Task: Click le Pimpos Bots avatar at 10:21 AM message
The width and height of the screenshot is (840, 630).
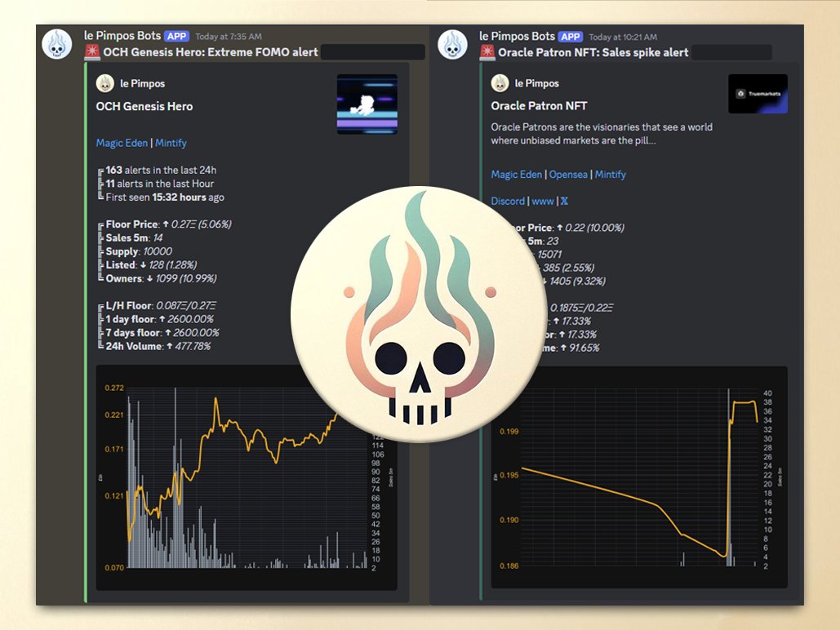Action: [453, 44]
